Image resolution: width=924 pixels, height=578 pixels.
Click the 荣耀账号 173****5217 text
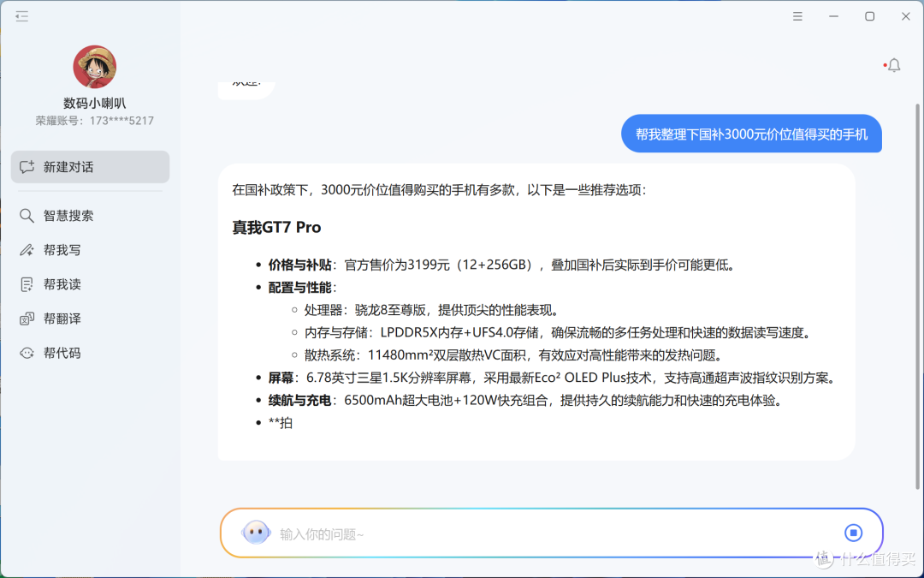[x=95, y=121]
